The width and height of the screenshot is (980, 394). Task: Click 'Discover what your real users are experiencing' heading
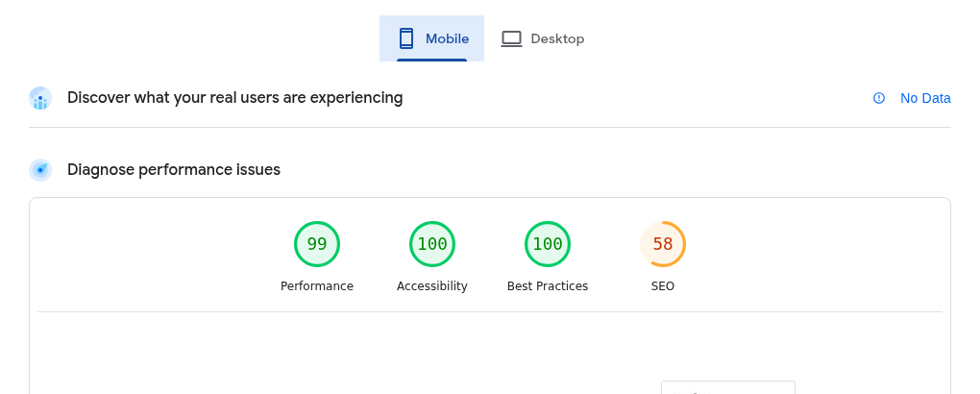(235, 98)
